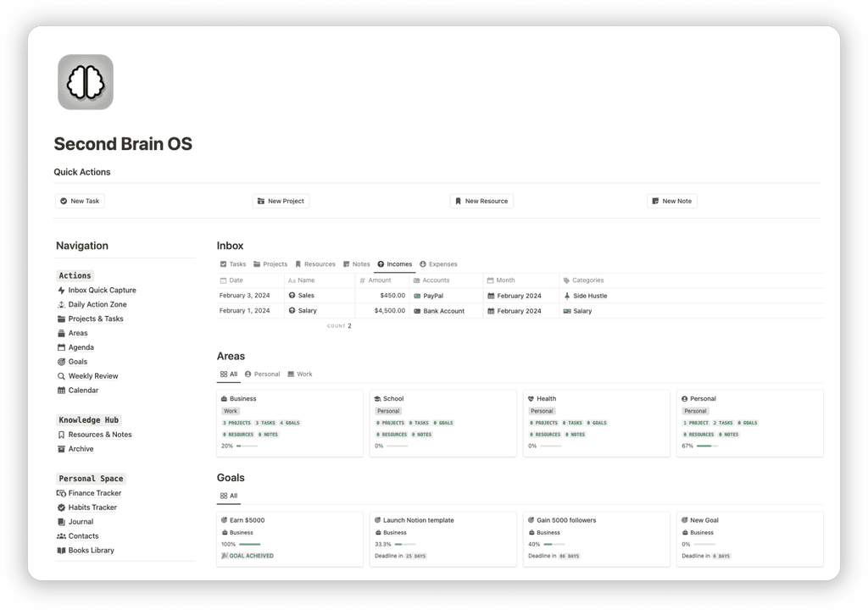Open the Books Library page

(x=92, y=550)
